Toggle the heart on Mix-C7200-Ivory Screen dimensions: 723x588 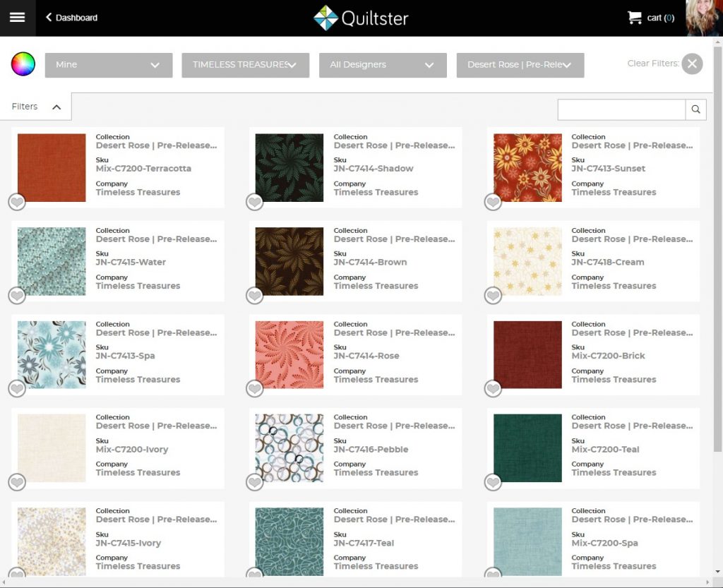(17, 483)
